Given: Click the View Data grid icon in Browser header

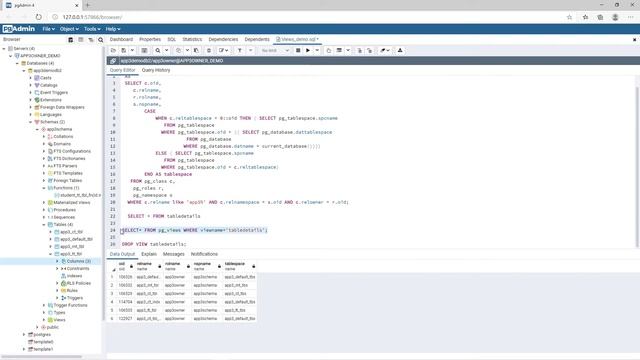Looking at the screenshot, I should click(x=81, y=40).
